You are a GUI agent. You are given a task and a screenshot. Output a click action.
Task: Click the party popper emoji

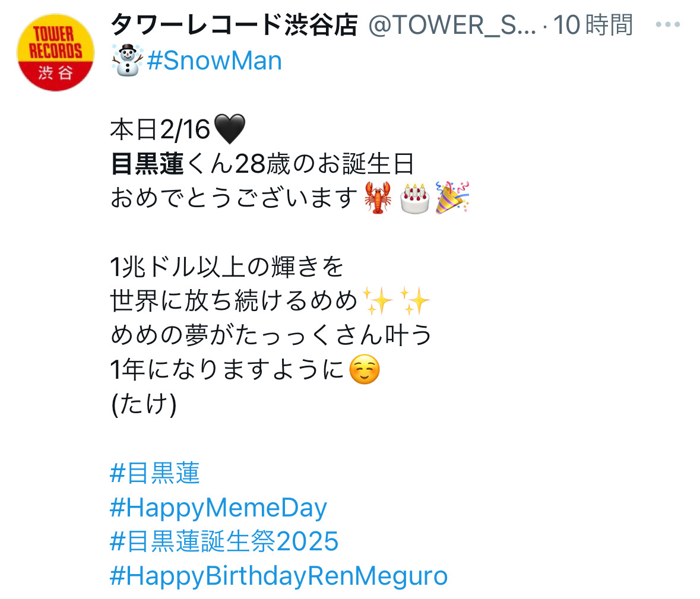pos(452,197)
